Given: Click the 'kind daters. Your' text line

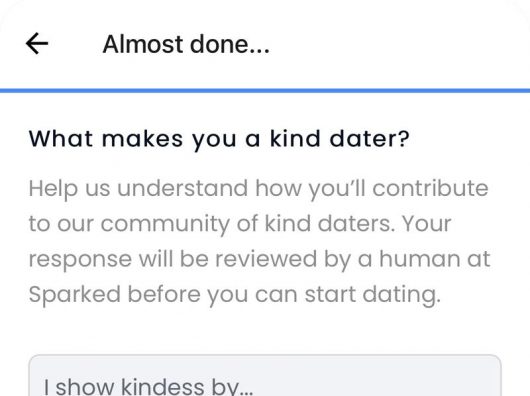Looking at the screenshot, I should pyautogui.click(x=358, y=223).
